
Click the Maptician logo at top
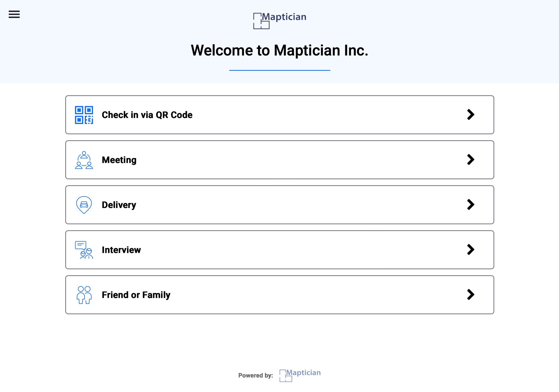click(x=280, y=20)
